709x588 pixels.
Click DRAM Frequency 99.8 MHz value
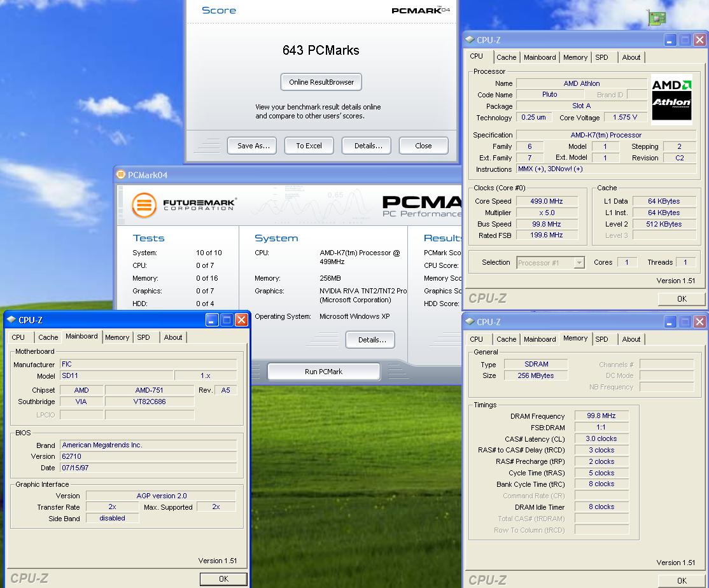point(601,416)
